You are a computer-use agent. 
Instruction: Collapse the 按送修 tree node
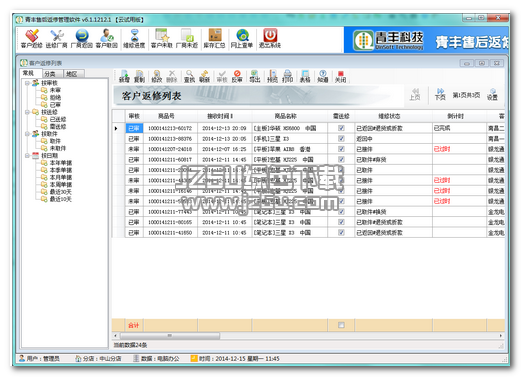coord(27,112)
